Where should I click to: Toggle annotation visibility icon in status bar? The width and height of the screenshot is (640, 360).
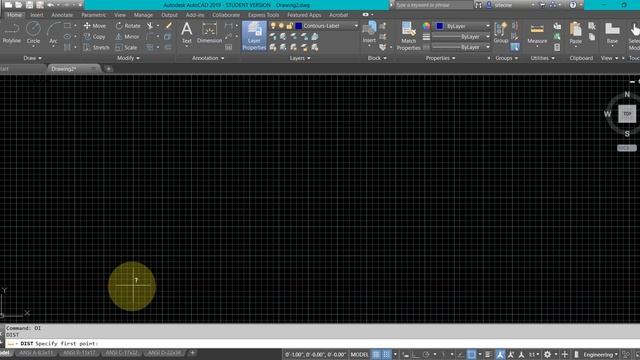[x=500, y=354]
